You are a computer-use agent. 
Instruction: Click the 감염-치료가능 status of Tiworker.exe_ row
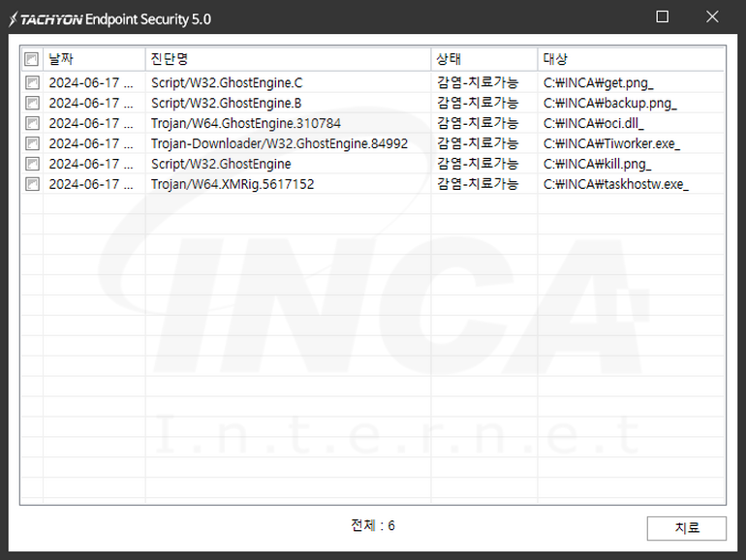point(478,143)
